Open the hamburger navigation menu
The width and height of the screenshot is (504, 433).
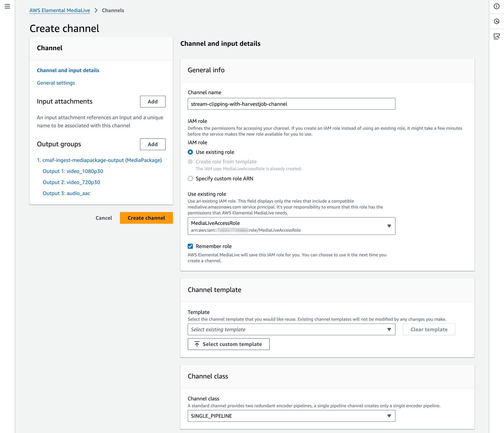[7, 6]
